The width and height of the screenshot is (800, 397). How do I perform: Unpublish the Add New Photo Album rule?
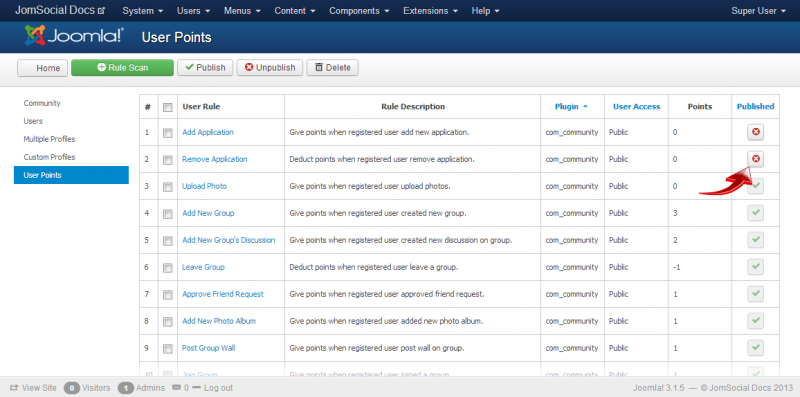coord(756,321)
